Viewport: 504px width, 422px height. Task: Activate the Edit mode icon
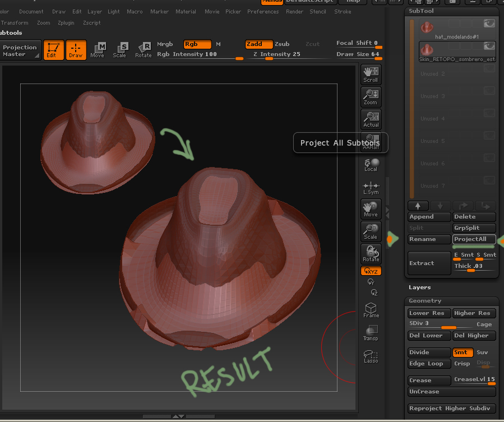53,50
